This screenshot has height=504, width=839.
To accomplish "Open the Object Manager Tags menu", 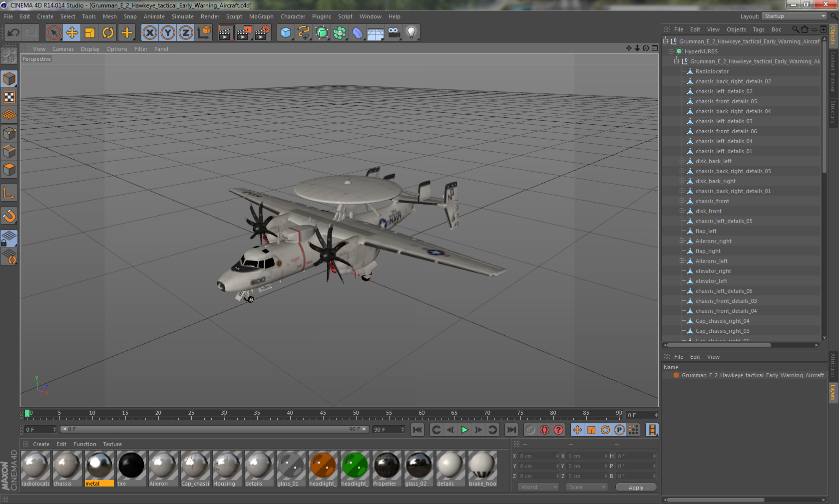I will pyautogui.click(x=759, y=29).
